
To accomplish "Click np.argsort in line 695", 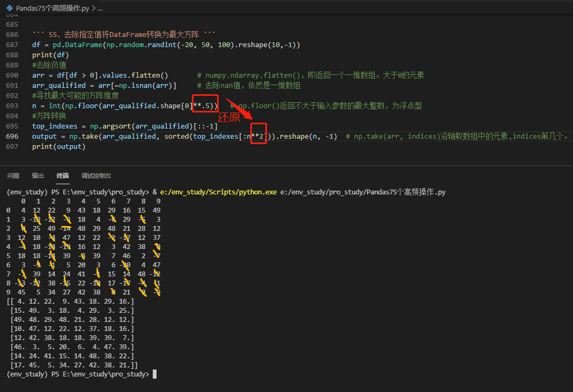I will [x=110, y=126].
